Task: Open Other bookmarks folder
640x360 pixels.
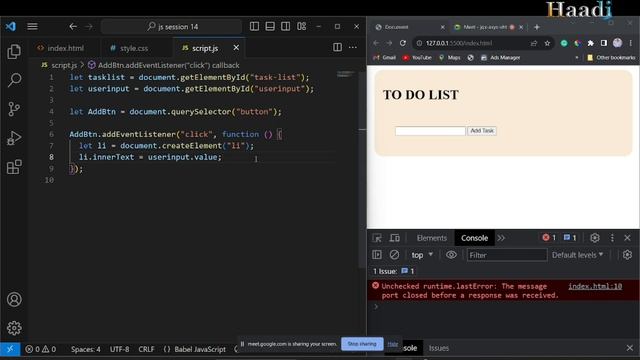Action: (611, 58)
